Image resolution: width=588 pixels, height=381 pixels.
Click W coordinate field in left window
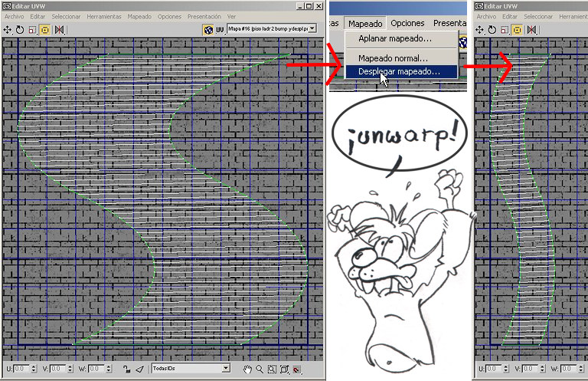pyautogui.click(x=96, y=369)
